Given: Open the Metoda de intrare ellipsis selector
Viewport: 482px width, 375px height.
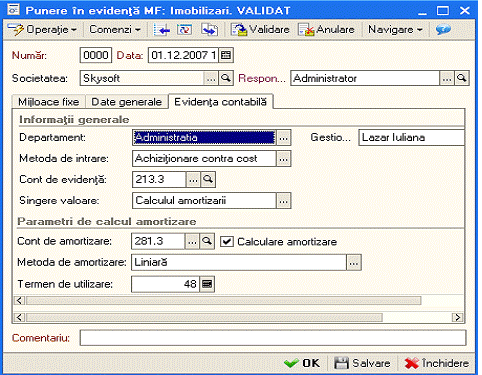Looking at the screenshot, I should (x=284, y=159).
